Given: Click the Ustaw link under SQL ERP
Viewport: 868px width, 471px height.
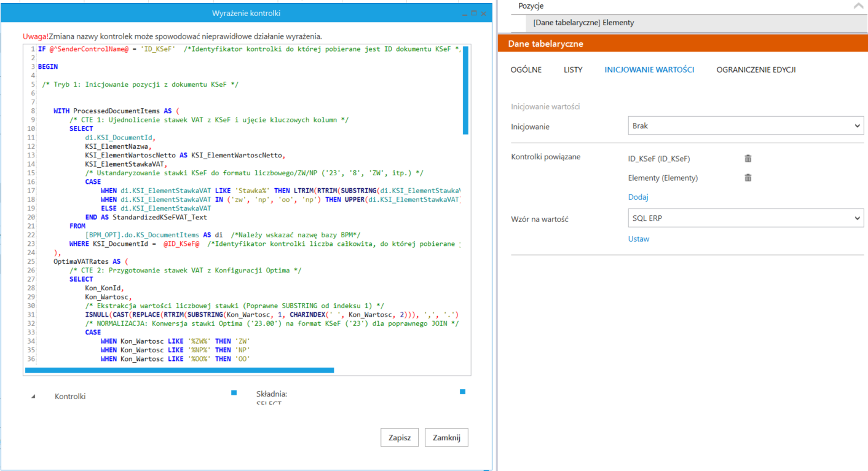Looking at the screenshot, I should (638, 239).
